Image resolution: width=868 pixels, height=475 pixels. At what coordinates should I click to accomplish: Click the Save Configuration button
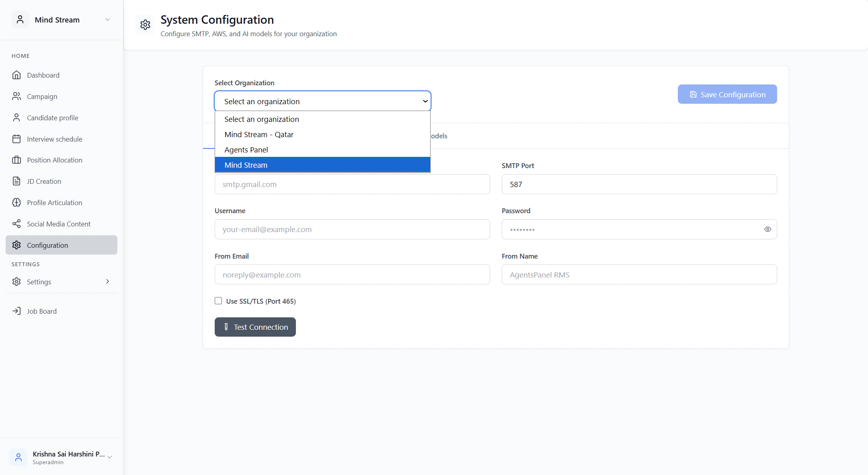pyautogui.click(x=727, y=95)
